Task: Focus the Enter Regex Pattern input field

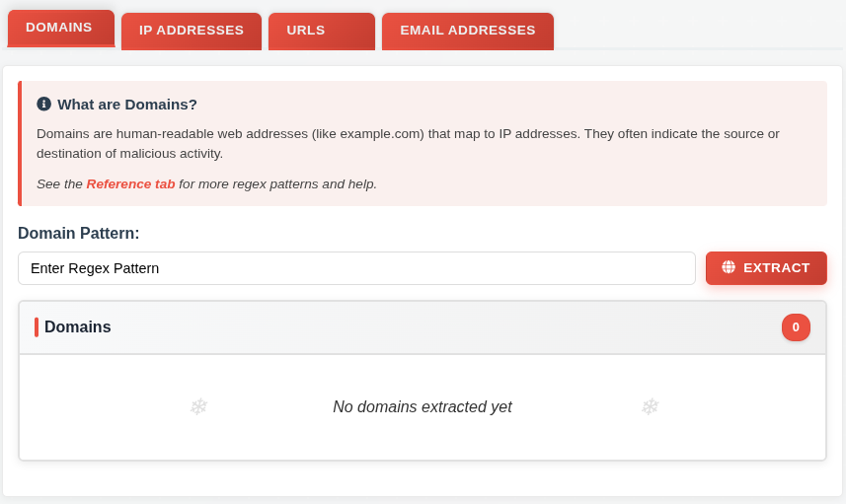Action: [356, 268]
